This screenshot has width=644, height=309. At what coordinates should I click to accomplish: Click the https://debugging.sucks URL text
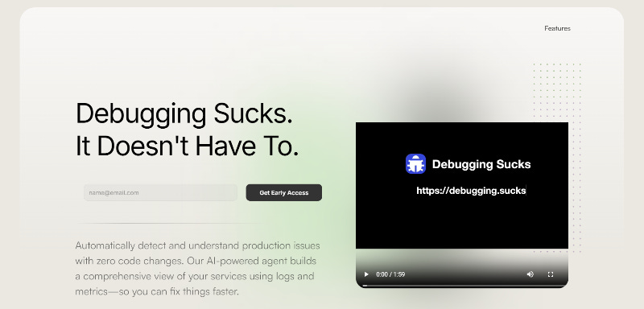pyautogui.click(x=471, y=191)
